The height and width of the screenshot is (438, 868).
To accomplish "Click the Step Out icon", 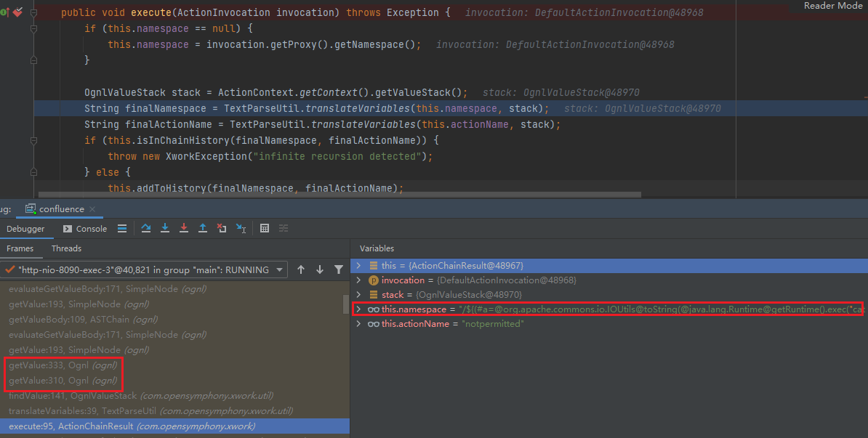I will (x=203, y=228).
